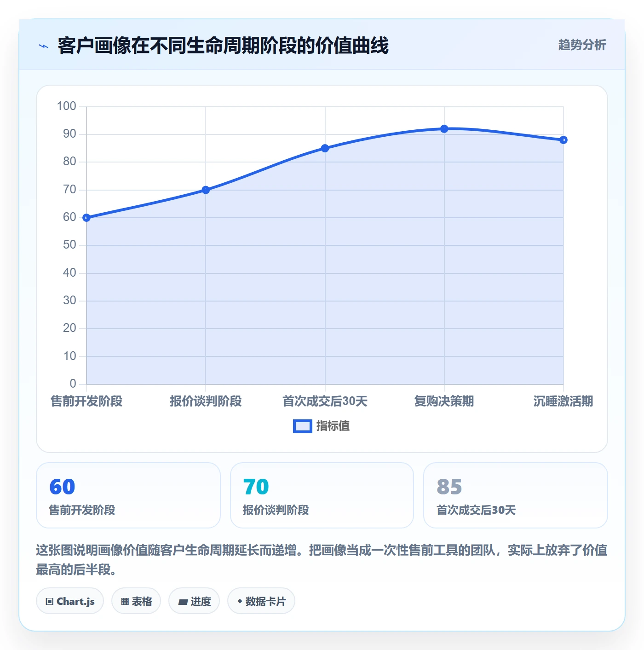Image resolution: width=644 pixels, height=650 pixels.
Task: Click the diamond icon in the 数据卡片 chip
Action: (x=240, y=601)
